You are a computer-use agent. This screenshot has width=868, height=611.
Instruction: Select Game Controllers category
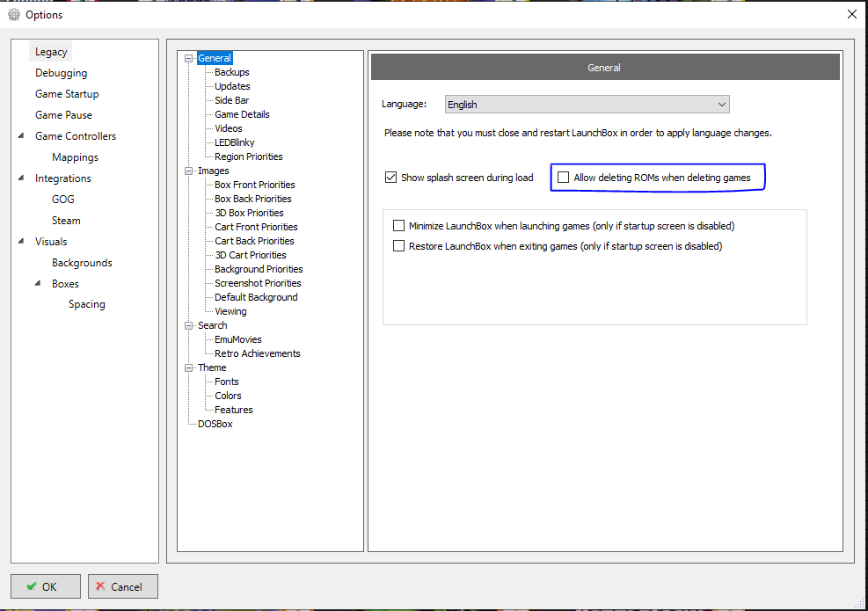click(76, 135)
